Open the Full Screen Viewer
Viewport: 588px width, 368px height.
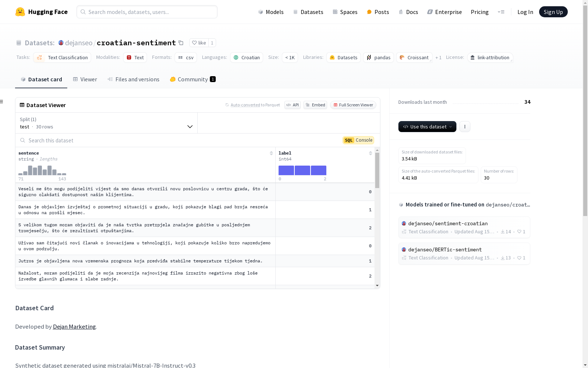pyautogui.click(x=353, y=105)
